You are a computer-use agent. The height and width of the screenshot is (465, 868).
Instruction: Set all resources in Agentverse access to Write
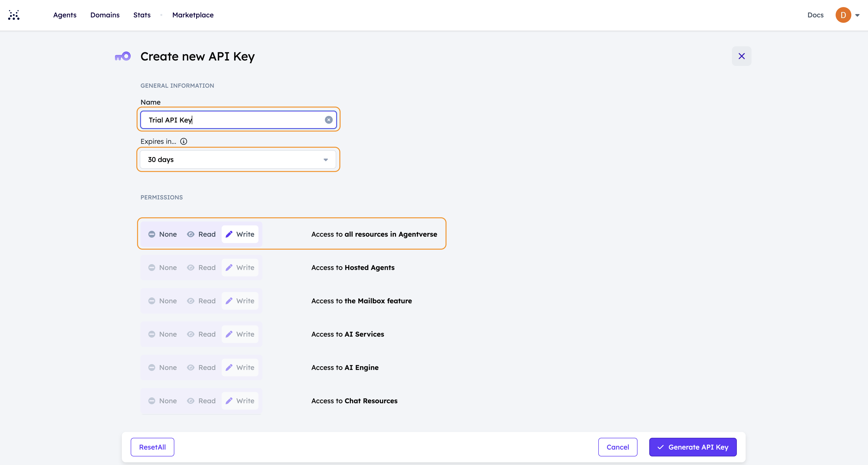click(x=240, y=234)
